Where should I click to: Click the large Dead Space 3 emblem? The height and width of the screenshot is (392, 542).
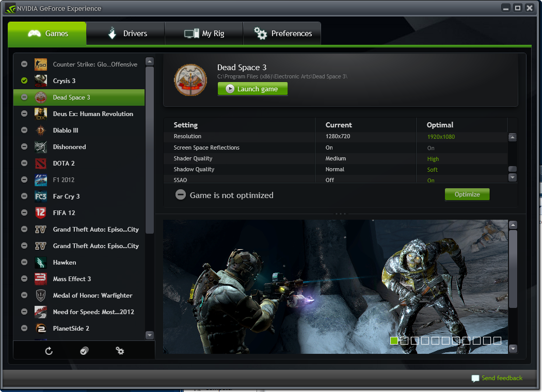tap(190, 80)
